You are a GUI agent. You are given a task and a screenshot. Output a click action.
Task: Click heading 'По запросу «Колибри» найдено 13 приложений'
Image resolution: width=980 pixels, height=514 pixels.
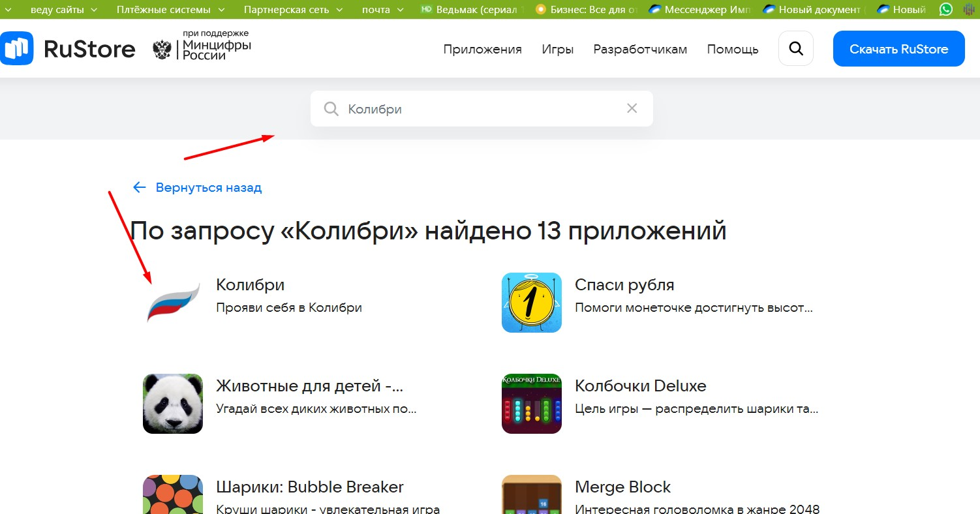[428, 231]
